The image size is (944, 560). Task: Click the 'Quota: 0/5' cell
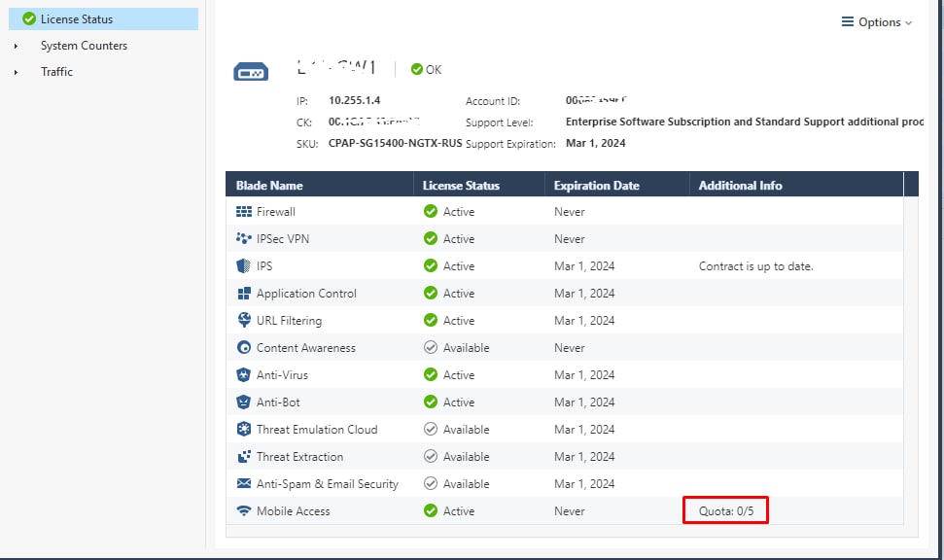point(726,510)
